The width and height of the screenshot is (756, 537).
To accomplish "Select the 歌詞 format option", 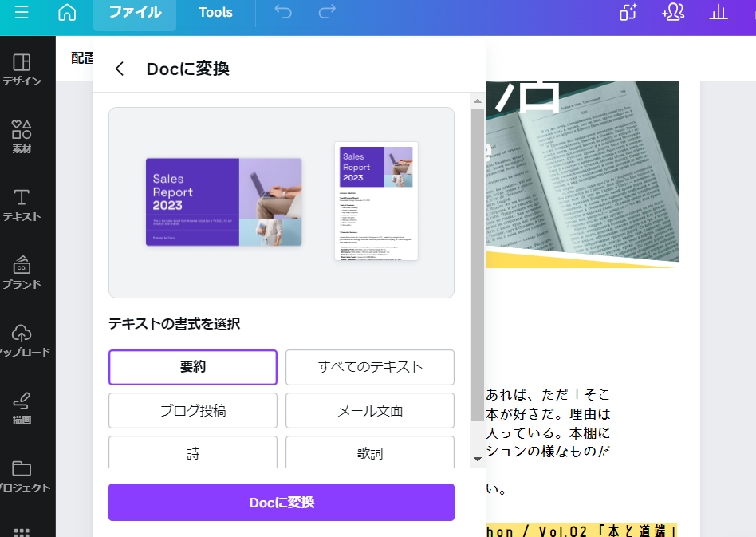I will (x=370, y=452).
